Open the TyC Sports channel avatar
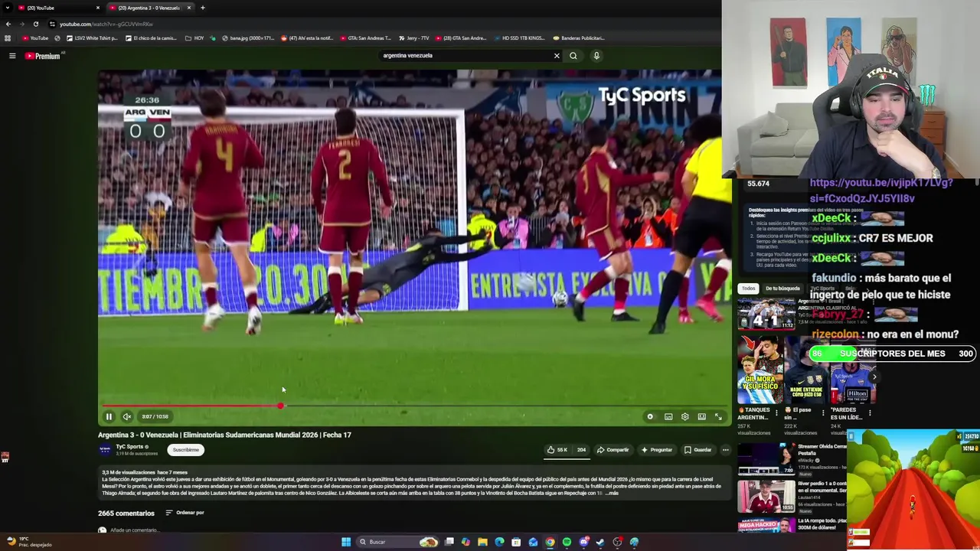The width and height of the screenshot is (980, 551). (x=105, y=450)
